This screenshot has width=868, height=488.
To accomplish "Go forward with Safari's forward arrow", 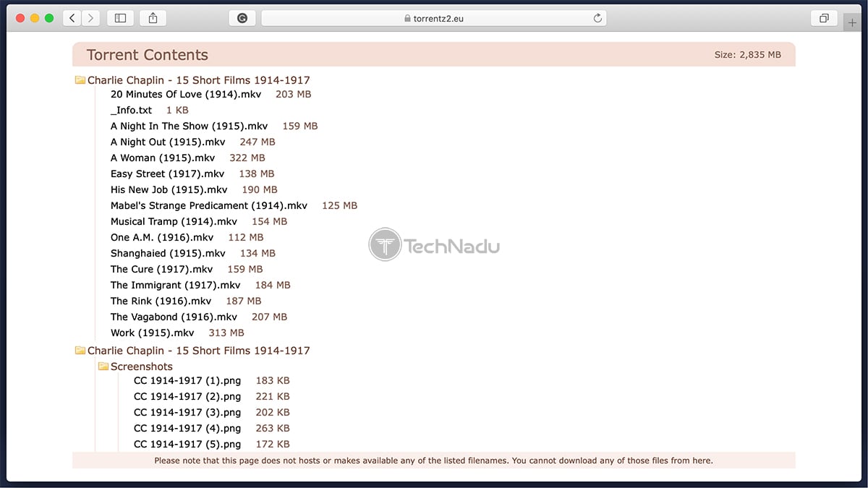I will click(91, 18).
